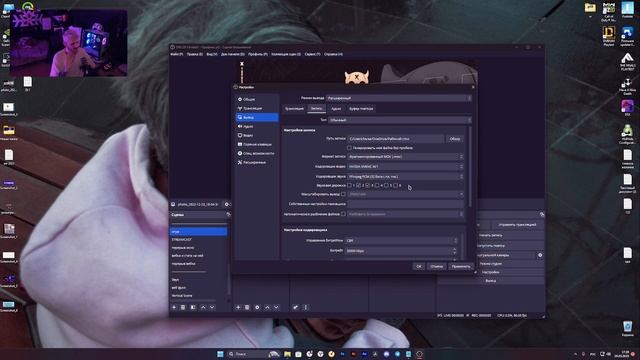Open advanced audio properties icon in mixer
Image resolution: width=640 pixels, height=360 pixels.
(x=296, y=307)
